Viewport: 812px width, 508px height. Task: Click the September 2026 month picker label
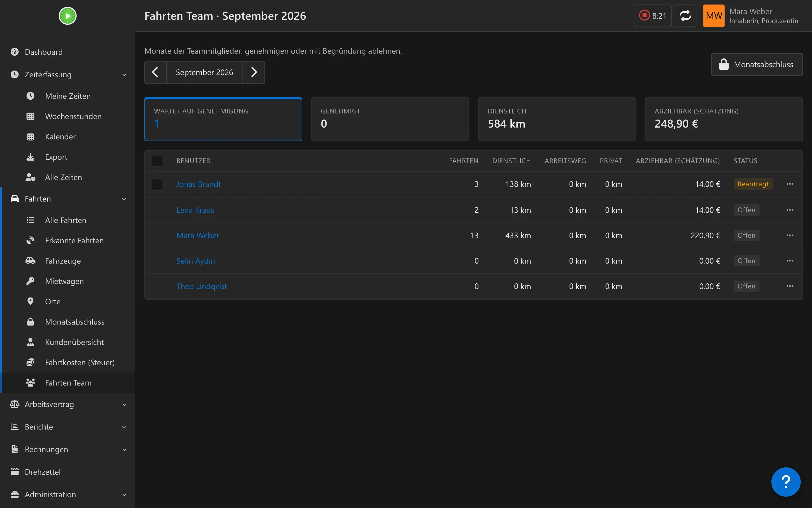pyautogui.click(x=204, y=72)
